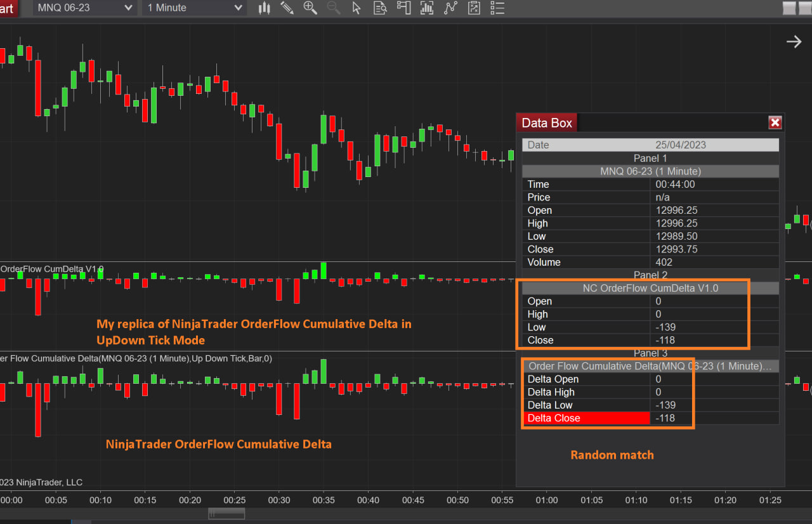Open the drawing tools pencil icon

pos(287,8)
